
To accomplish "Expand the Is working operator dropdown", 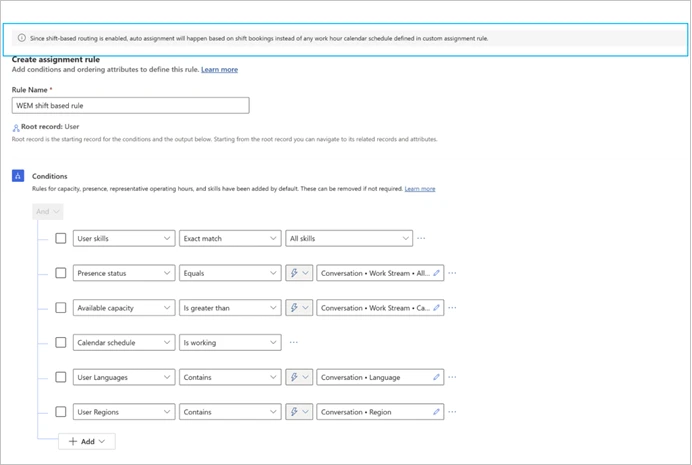I will click(230, 342).
